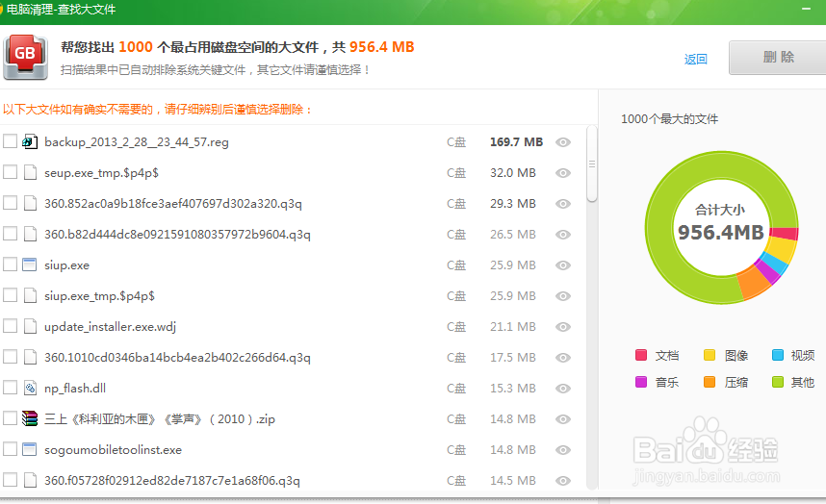Click the 删除 button

(778, 58)
